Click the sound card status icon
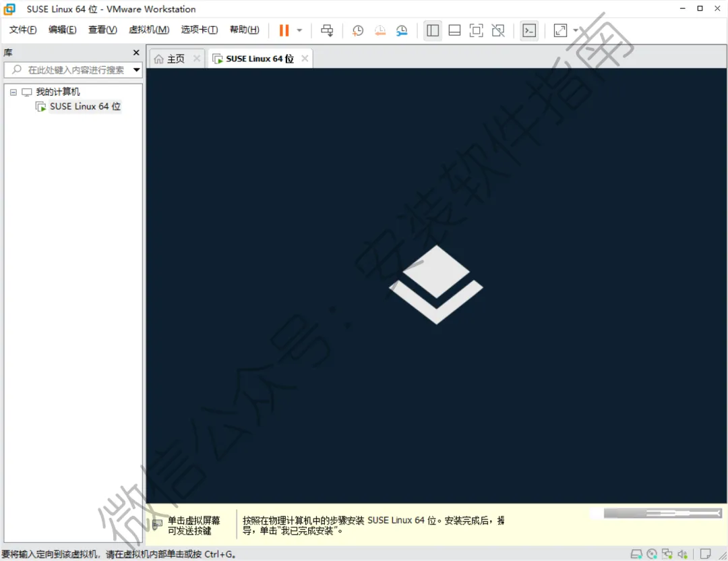The image size is (728, 561). [682, 554]
